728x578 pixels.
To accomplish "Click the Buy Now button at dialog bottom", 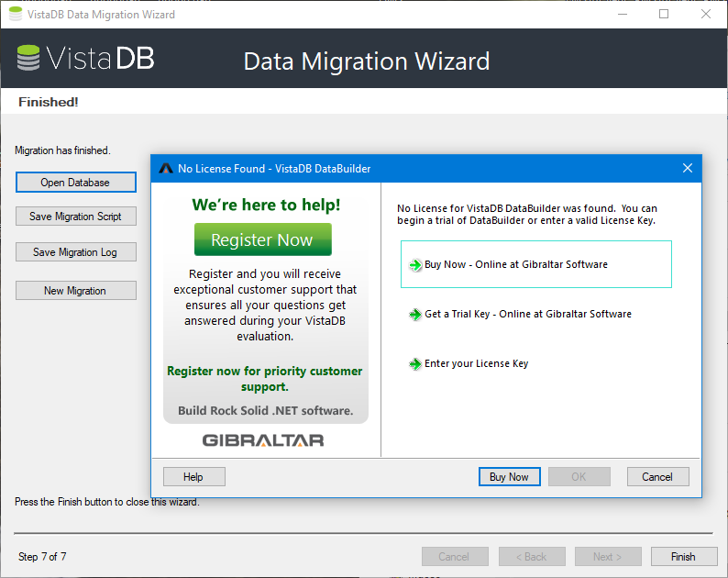I will (x=509, y=477).
